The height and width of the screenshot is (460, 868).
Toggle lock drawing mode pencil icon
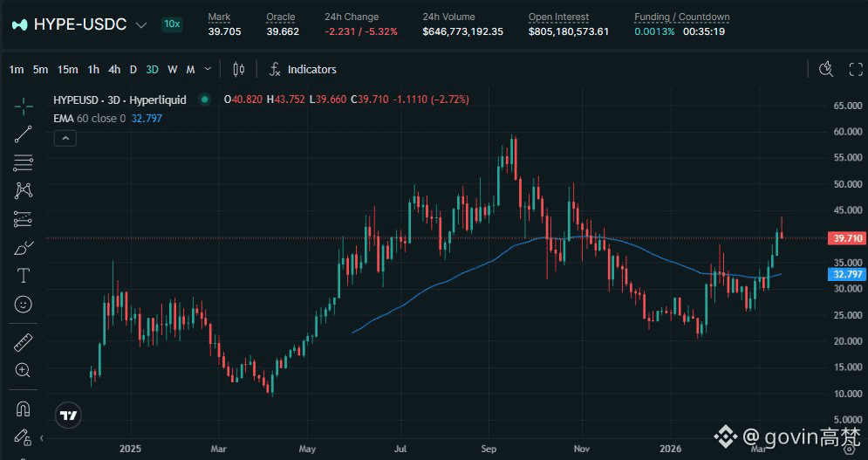pyautogui.click(x=22, y=437)
